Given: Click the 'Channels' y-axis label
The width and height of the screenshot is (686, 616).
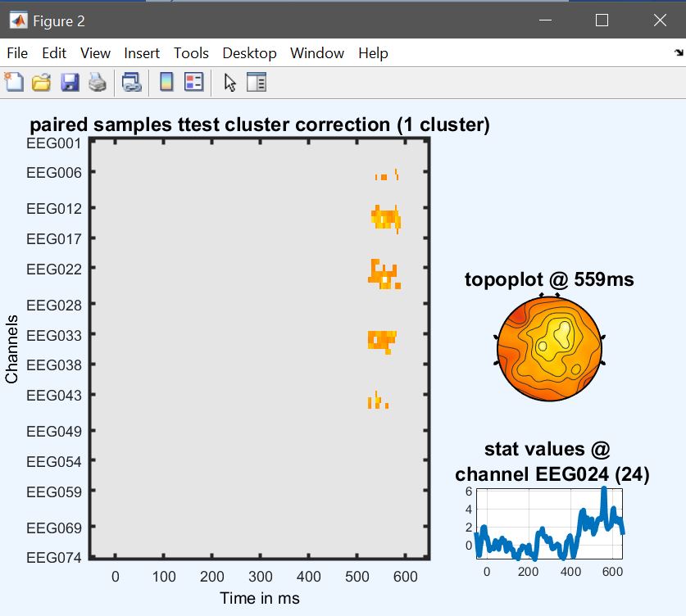Looking at the screenshot, I should pyautogui.click(x=11, y=349).
